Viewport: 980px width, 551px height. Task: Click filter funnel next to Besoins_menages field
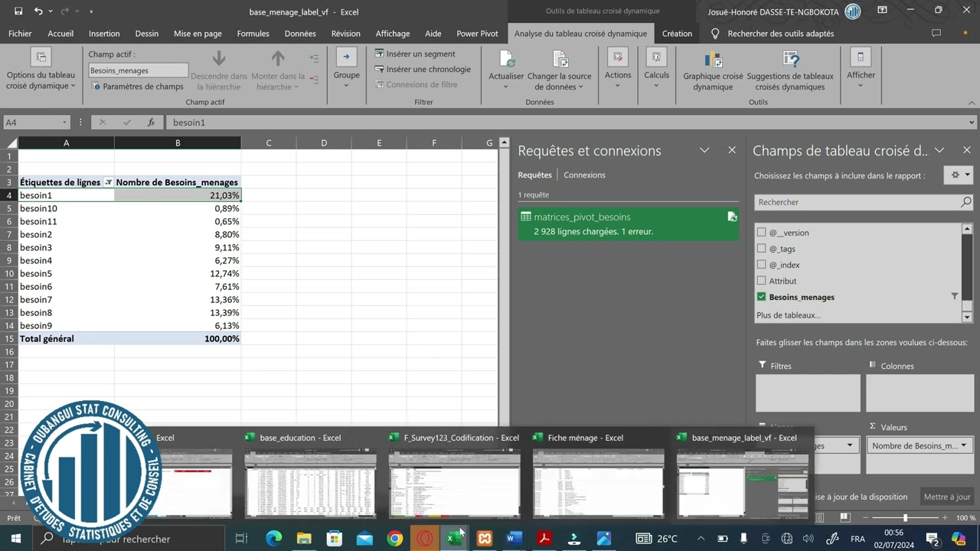[954, 296]
